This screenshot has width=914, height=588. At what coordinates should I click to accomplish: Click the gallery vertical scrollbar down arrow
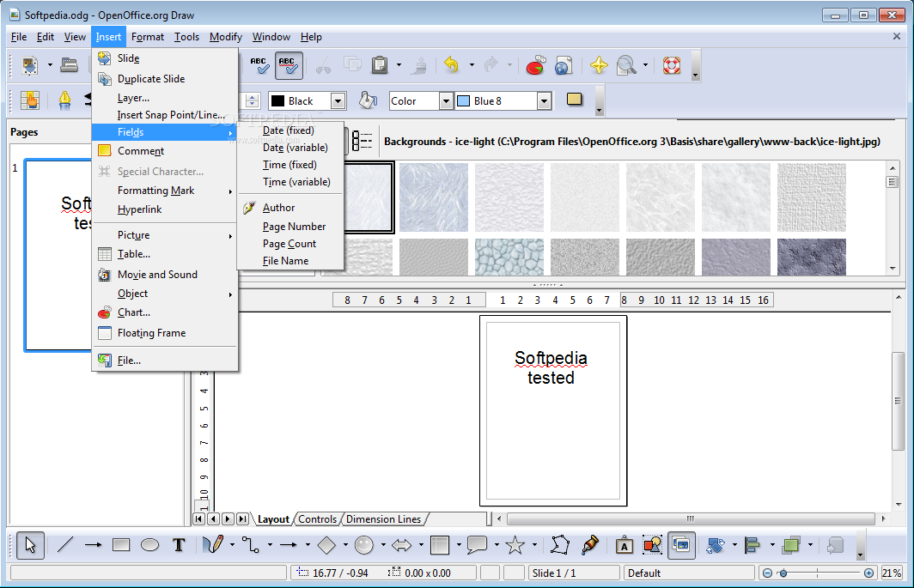893,269
